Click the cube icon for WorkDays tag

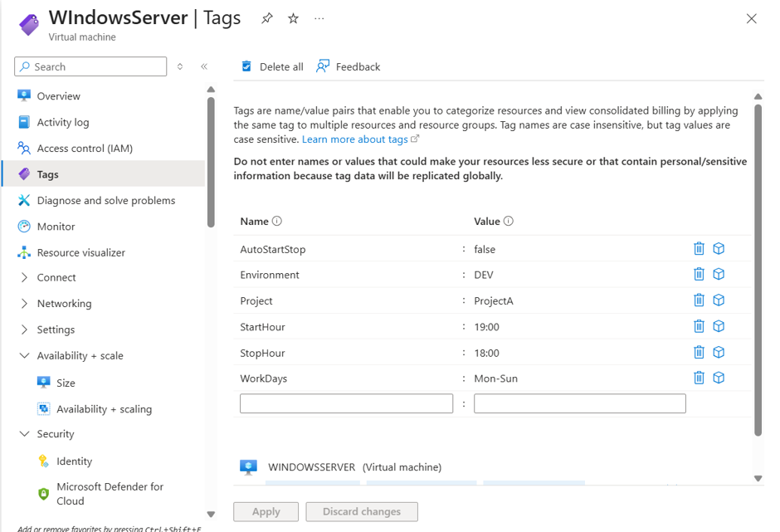tap(719, 378)
